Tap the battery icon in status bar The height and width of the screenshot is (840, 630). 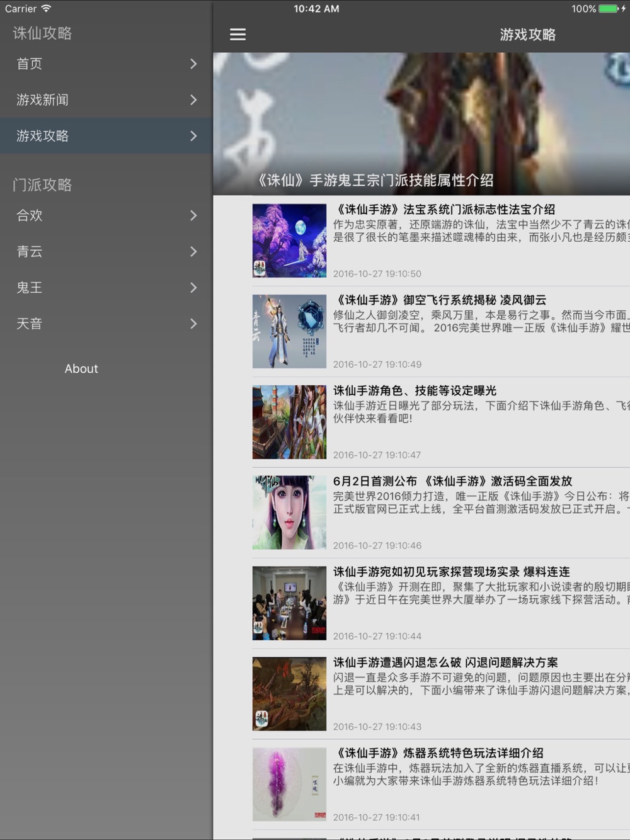(609, 9)
